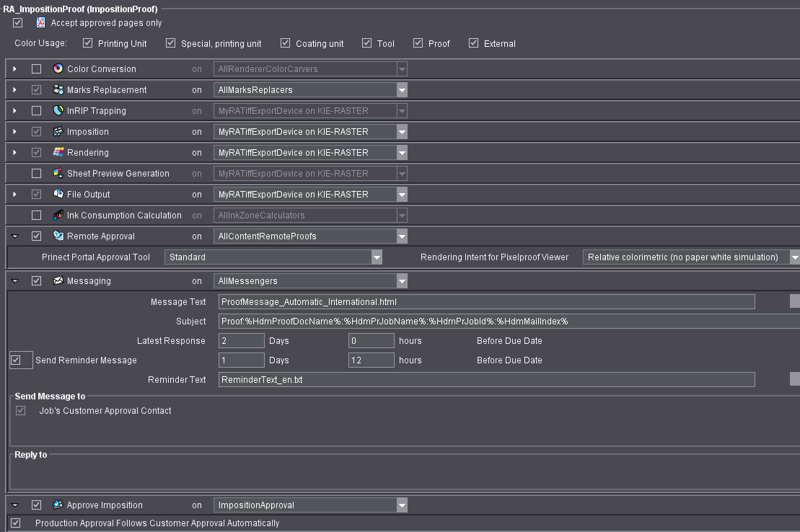Uncheck Send Reminder Message
This screenshot has height=532, width=800.
coord(16,360)
